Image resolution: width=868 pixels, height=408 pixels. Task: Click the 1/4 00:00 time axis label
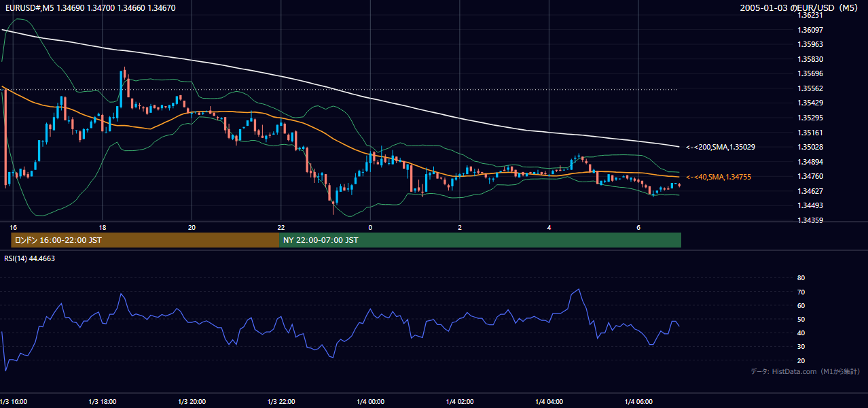(x=370, y=401)
